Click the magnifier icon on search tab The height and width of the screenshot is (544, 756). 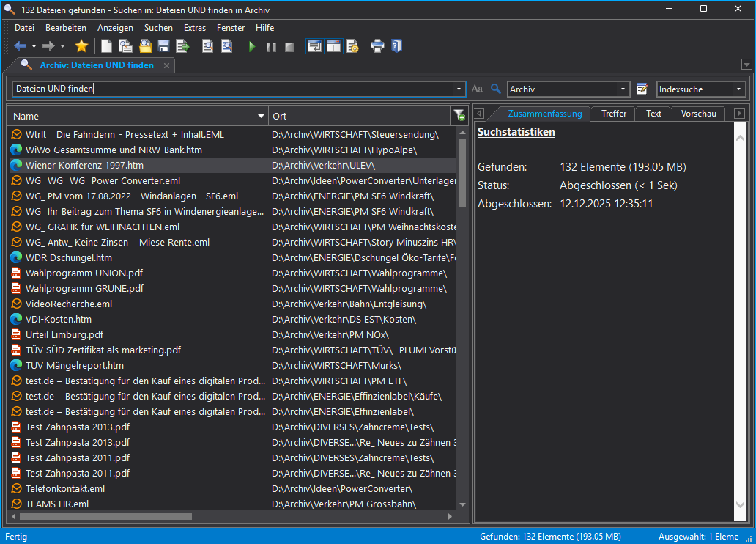point(26,65)
